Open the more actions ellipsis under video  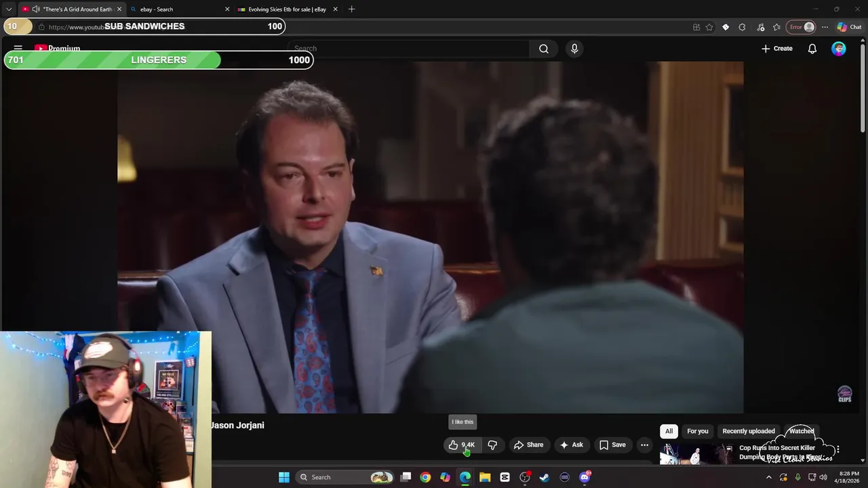[645, 445]
